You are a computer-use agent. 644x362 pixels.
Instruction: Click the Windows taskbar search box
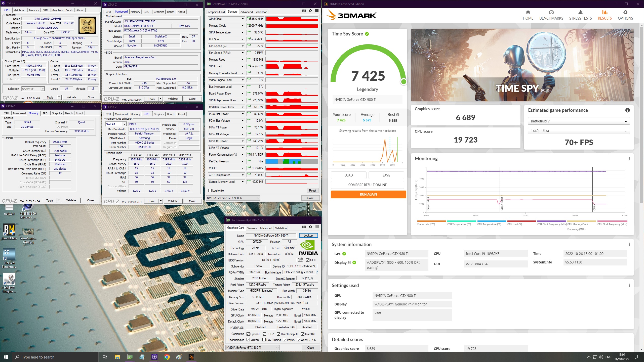[55, 357]
